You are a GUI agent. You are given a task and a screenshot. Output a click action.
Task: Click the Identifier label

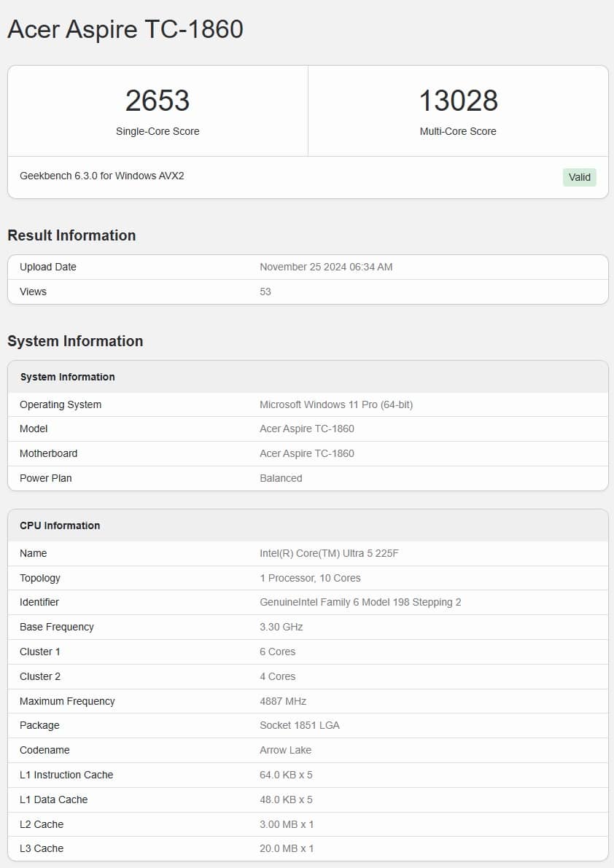pos(39,602)
